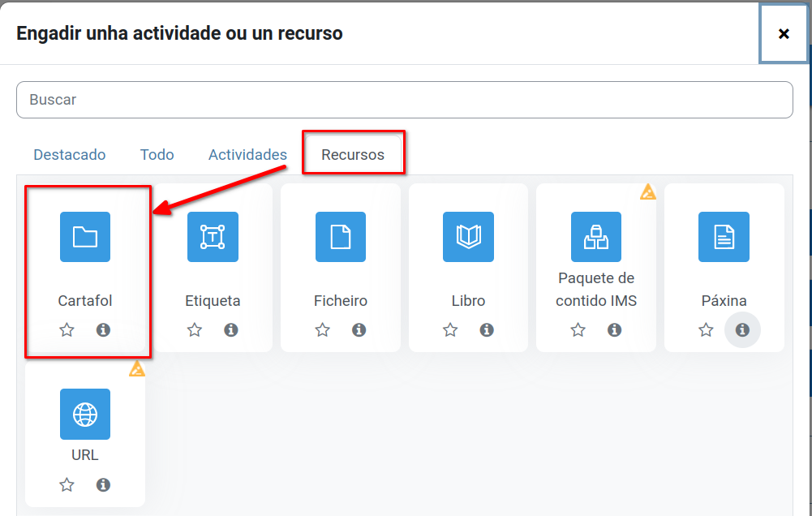Viewport: 812px width, 516px height.
Task: Toggle the favorite star for Etiqueta
Action: point(195,330)
